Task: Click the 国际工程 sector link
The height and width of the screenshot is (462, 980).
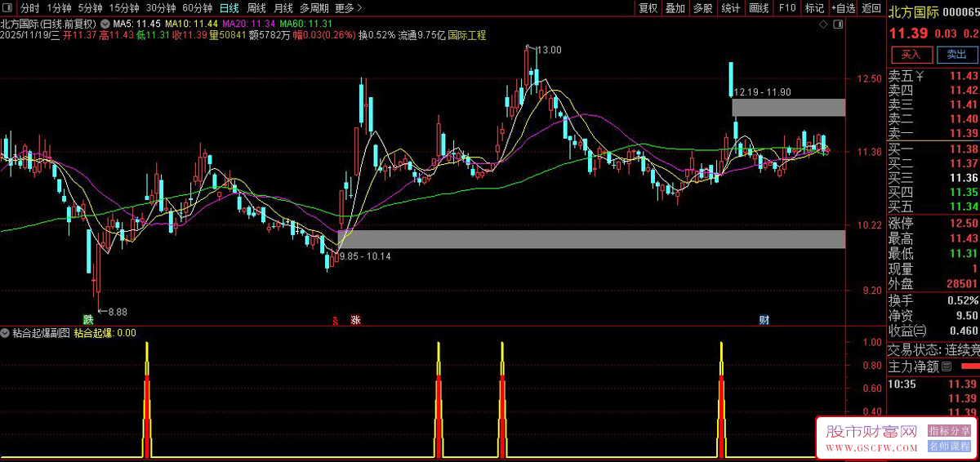Action: (x=465, y=36)
